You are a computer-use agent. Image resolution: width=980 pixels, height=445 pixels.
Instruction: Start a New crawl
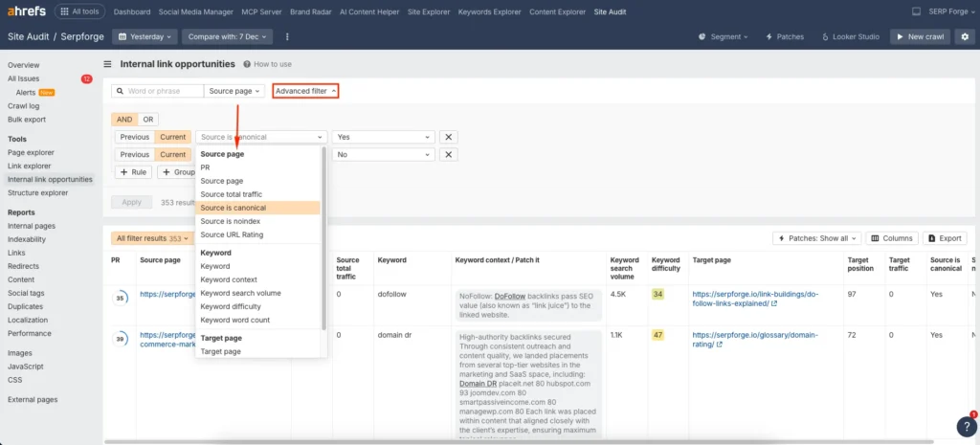(919, 36)
